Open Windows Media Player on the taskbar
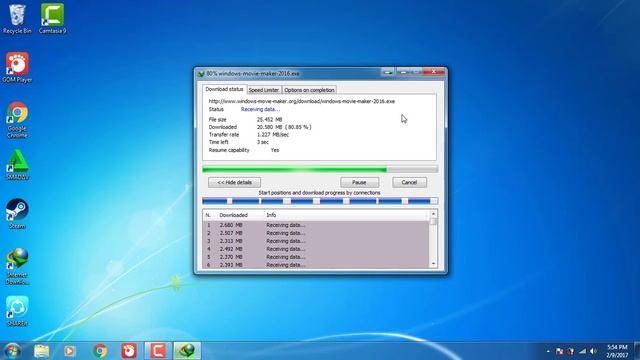 pyautogui.click(x=69, y=351)
